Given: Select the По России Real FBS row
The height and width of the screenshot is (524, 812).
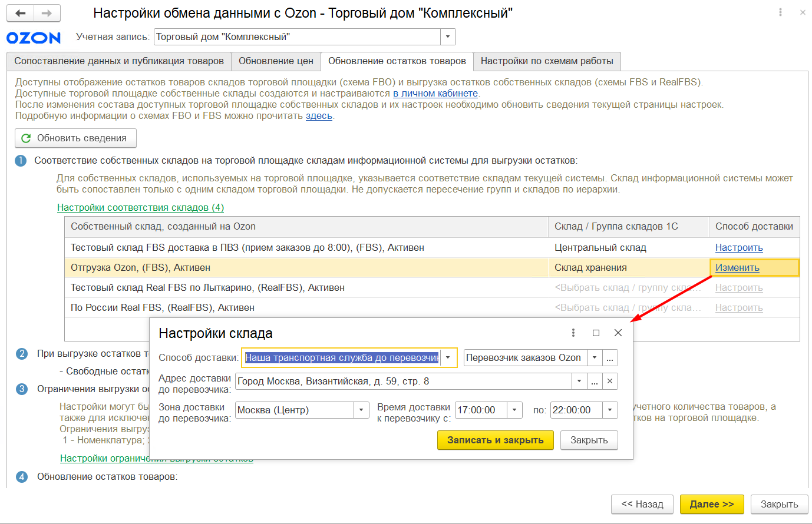Looking at the screenshot, I should (432, 308).
